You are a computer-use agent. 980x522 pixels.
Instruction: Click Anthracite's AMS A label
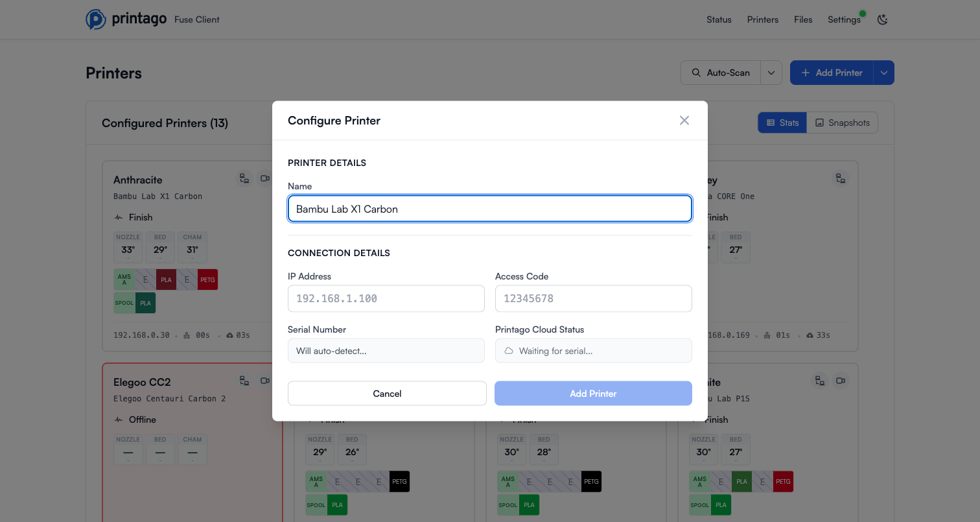point(124,279)
